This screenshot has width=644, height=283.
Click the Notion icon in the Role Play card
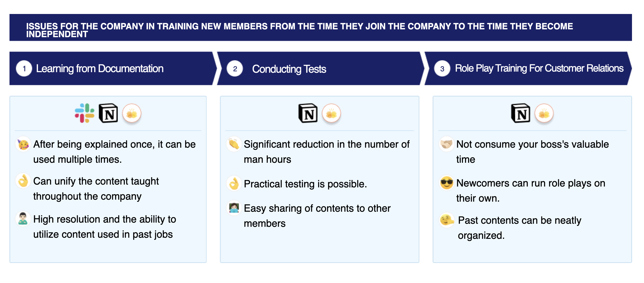pos(521,113)
